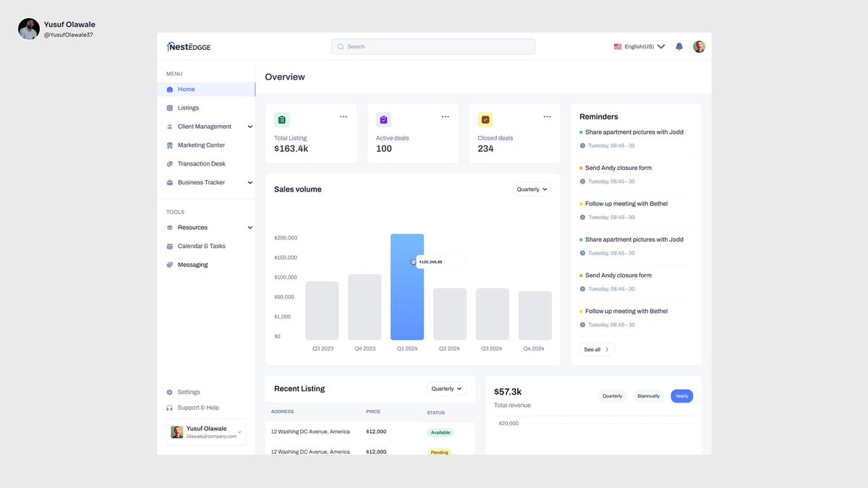This screenshot has height=488, width=868.
Task: Click the Active deals purple icon
Action: [383, 119]
